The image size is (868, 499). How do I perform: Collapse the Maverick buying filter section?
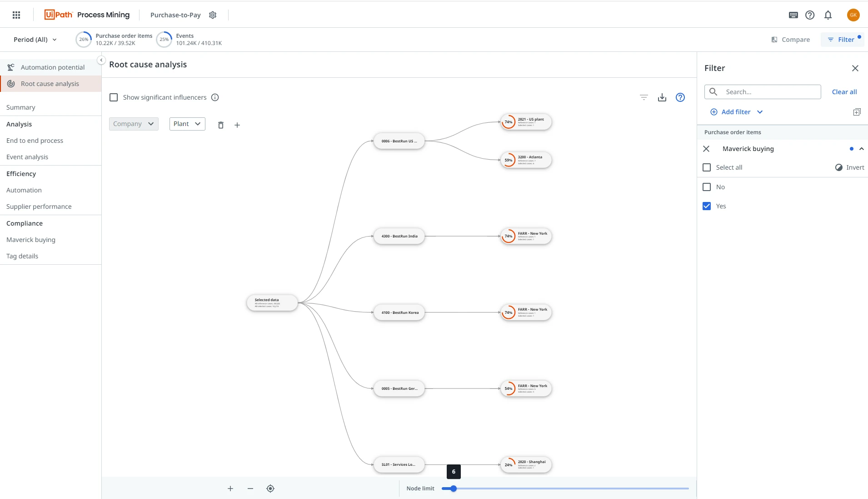pyautogui.click(x=862, y=149)
